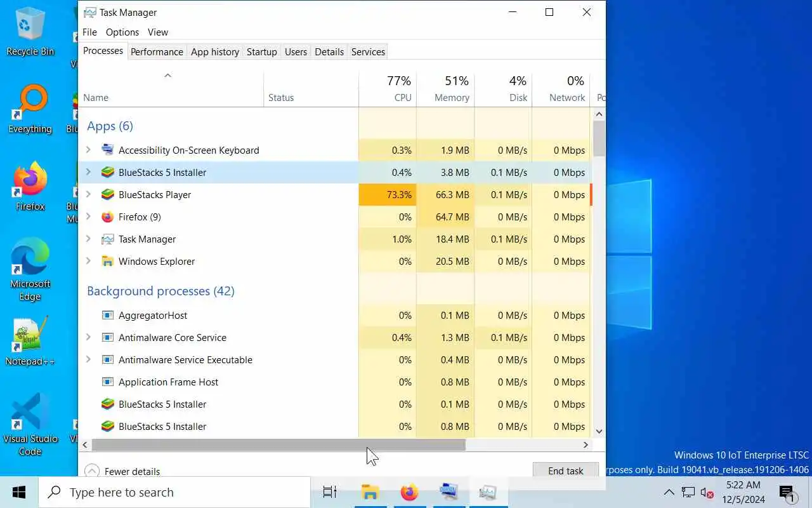Click the Windows Explorer process icon
This screenshot has width=812, height=508.
108,262
